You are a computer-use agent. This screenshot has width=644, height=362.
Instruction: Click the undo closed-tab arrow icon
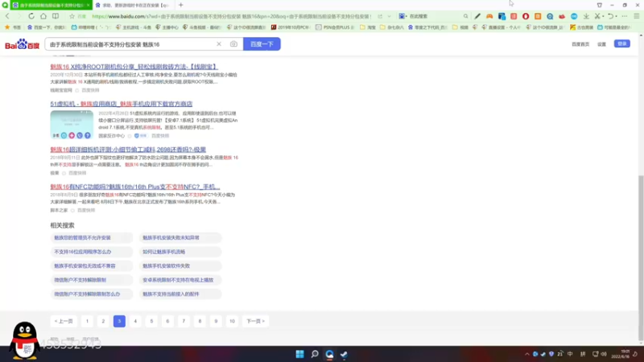(611, 16)
